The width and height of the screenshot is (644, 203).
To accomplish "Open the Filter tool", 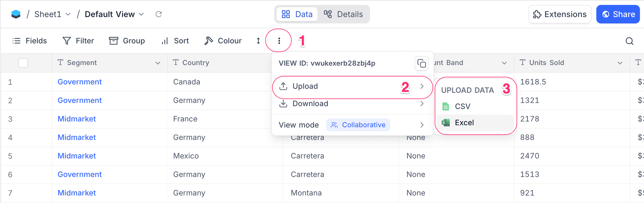I will click(x=78, y=41).
